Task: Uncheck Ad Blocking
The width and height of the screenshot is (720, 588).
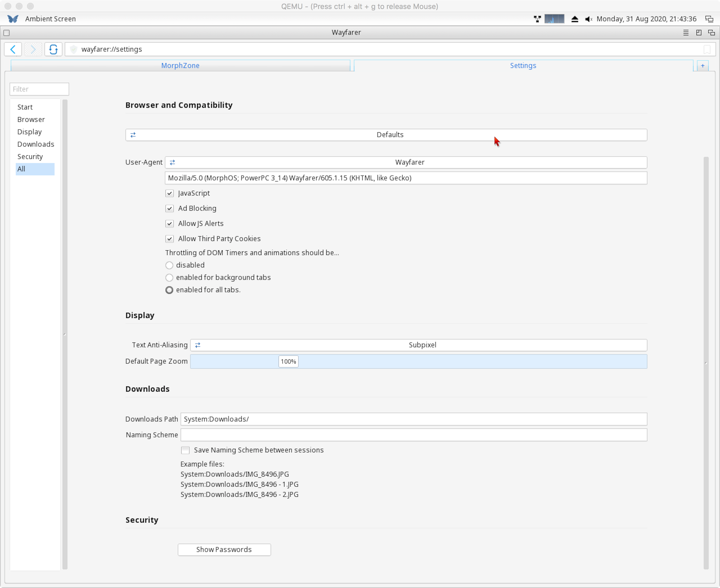Action: 169,209
